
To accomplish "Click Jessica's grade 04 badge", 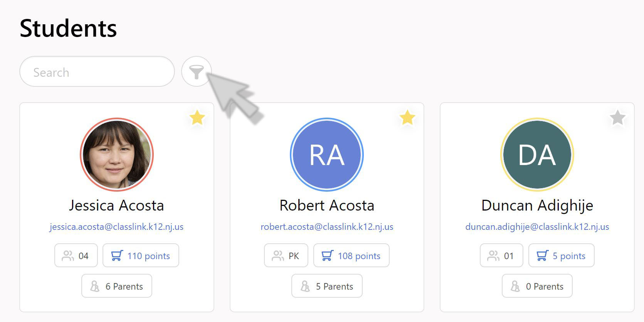I will [76, 256].
